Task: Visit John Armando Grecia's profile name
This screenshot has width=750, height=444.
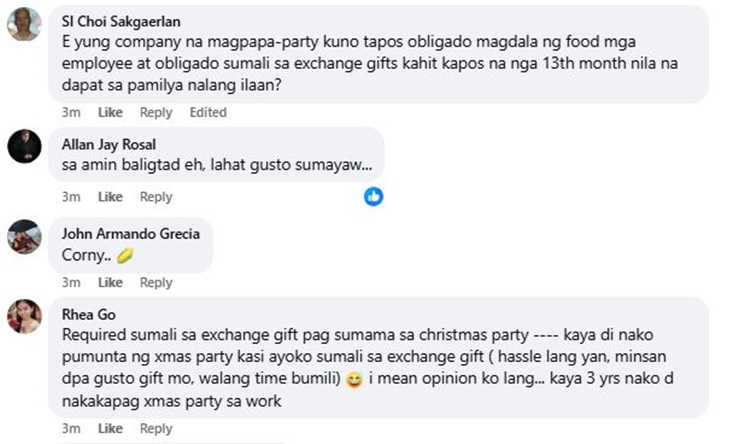Action: coord(131,234)
